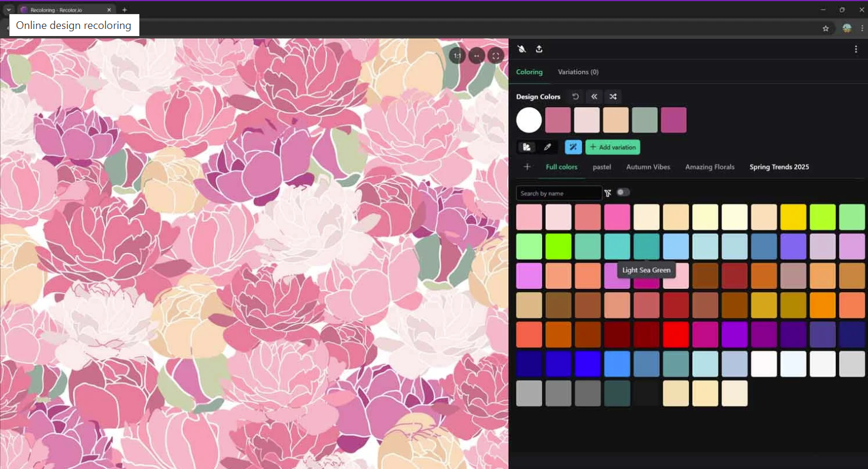Viewport: 868px width, 469px height.
Task: Open the fit-to-width canvas control
Action: [x=477, y=55]
